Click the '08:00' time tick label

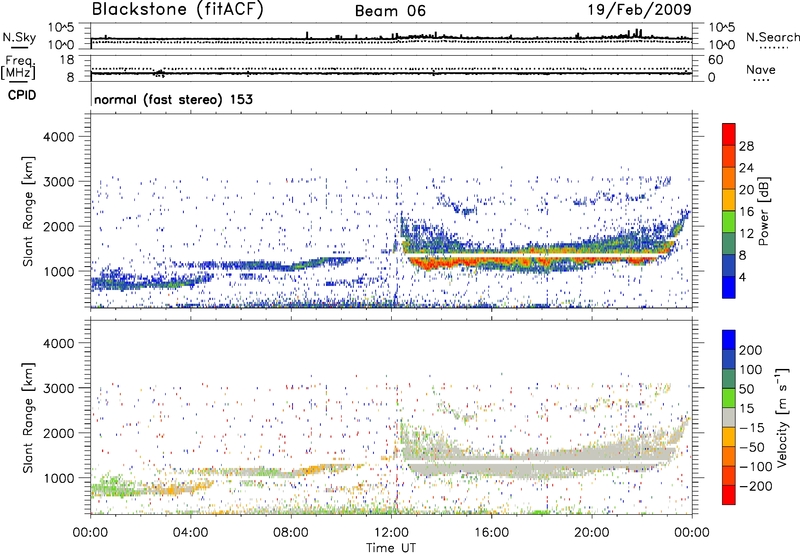coord(291,533)
